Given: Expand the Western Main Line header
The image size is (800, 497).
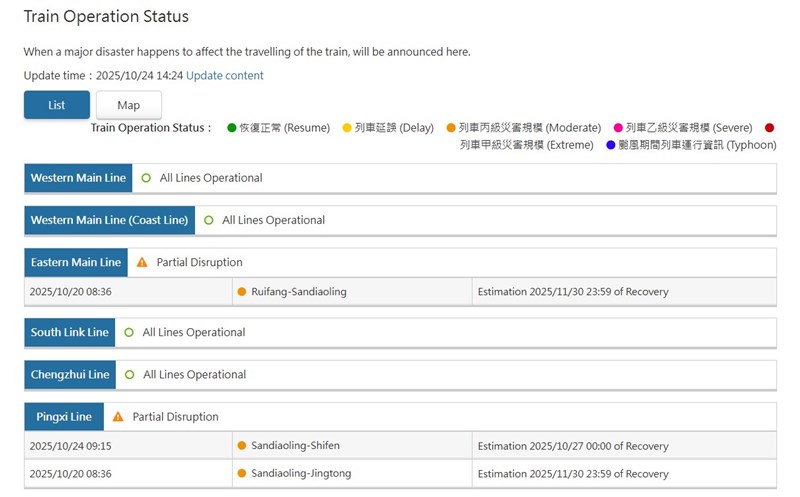Looking at the screenshot, I should click(x=78, y=178).
